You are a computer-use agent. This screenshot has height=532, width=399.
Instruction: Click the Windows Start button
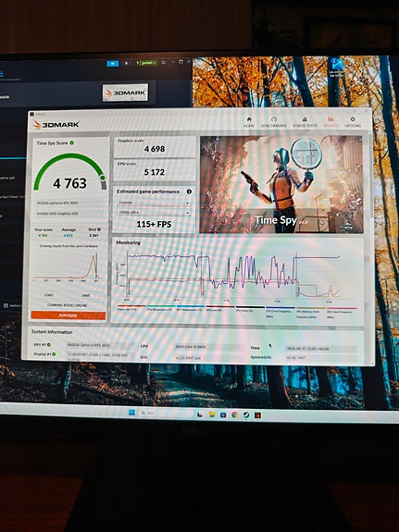(x=131, y=413)
